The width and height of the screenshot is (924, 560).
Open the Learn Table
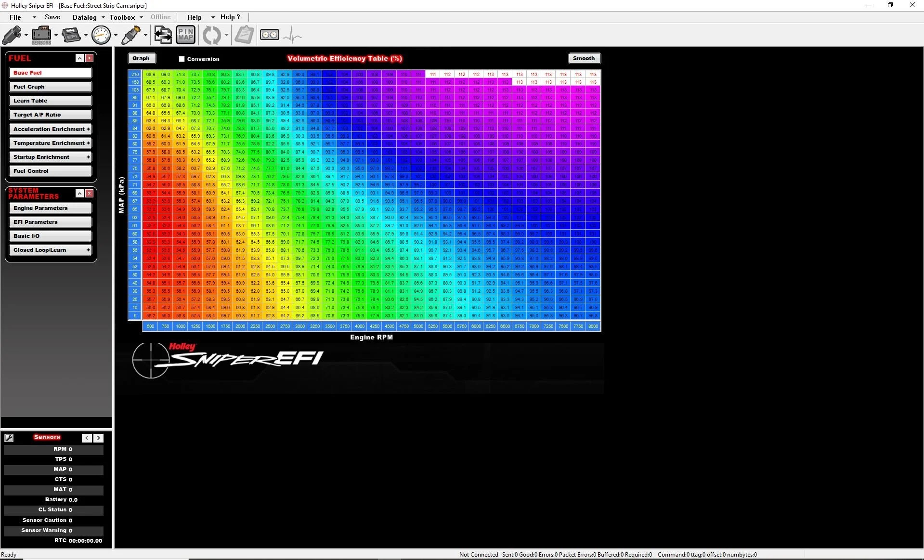click(50, 101)
